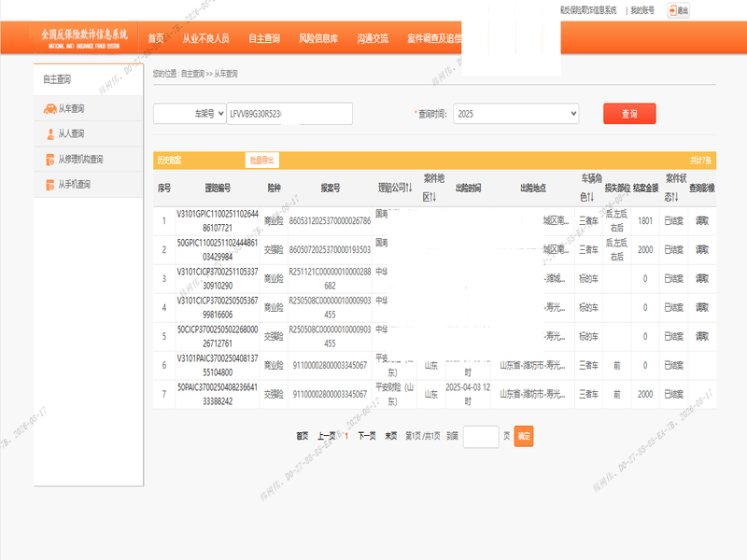Click the 到第 page number input box

pos(481,437)
